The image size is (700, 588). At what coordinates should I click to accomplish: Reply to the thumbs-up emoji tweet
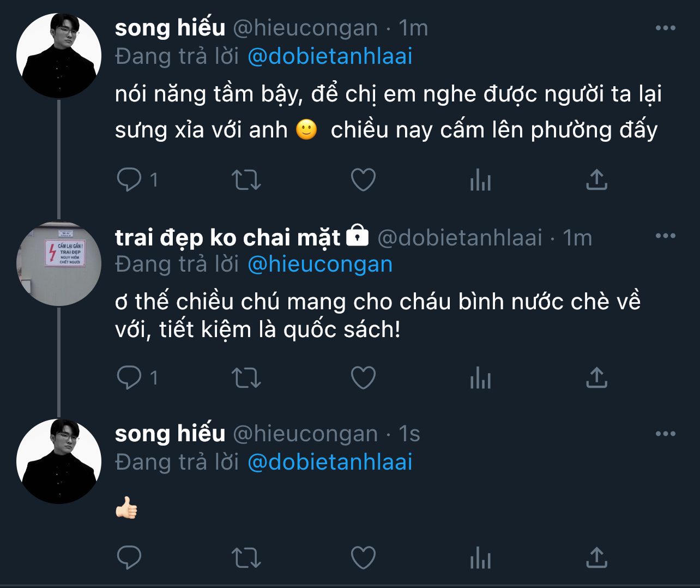click(x=130, y=557)
